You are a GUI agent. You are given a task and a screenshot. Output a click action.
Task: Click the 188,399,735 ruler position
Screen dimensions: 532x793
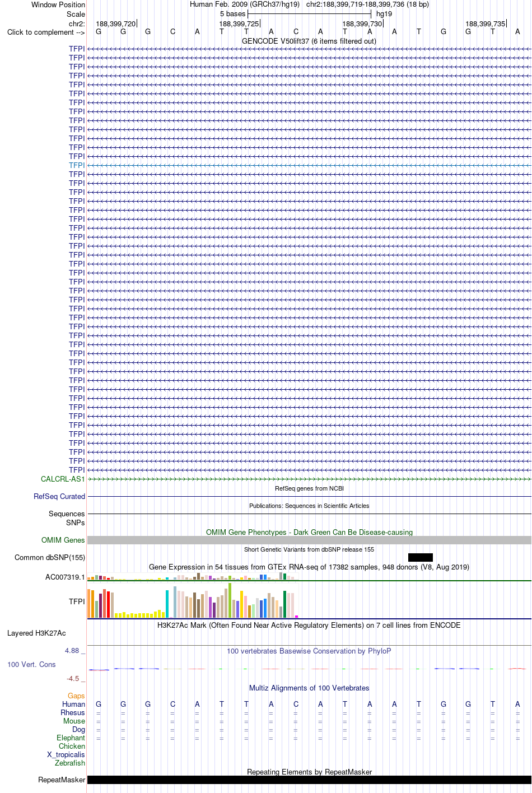point(486,24)
